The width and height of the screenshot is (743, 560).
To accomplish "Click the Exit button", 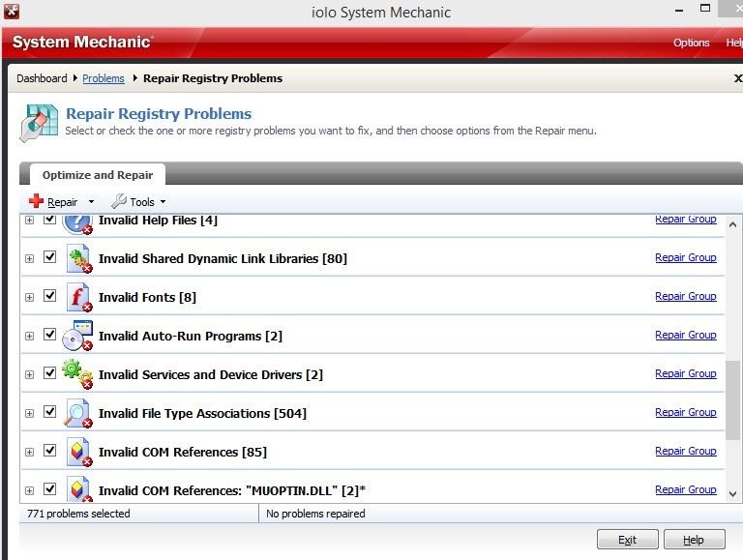I will point(627,539).
